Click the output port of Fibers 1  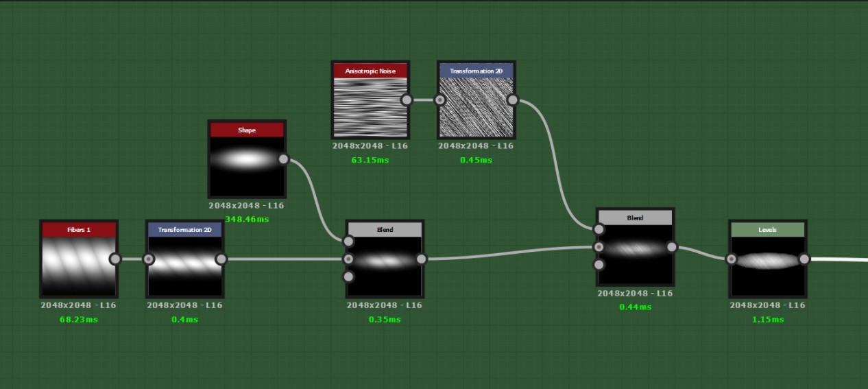115,259
